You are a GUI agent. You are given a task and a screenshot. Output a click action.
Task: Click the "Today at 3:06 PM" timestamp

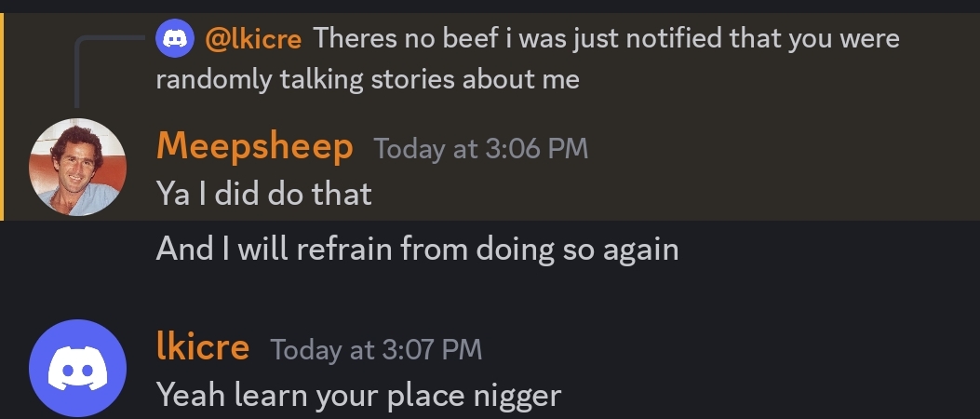tap(480, 148)
